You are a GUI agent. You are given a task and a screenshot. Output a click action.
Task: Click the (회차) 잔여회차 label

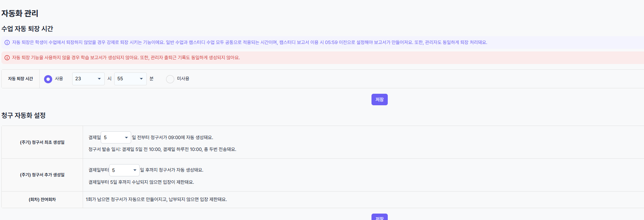coord(42,200)
